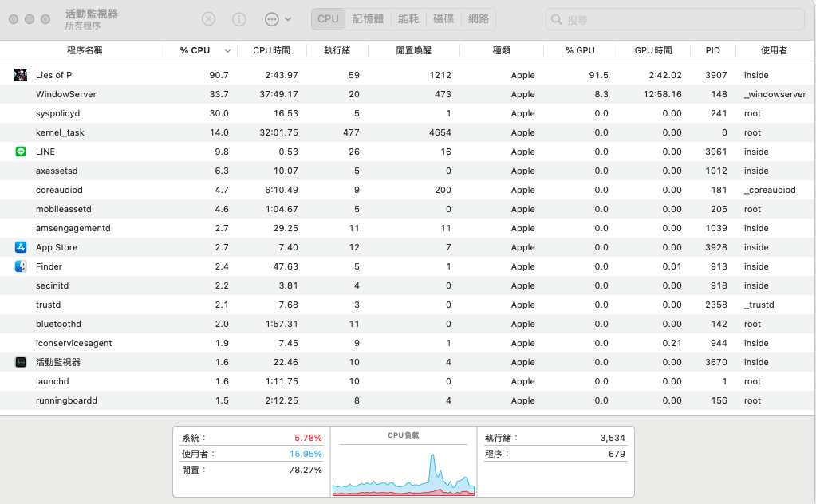Click the 91.5 % GPU value
Screen dimensions: 816x504
click(x=598, y=75)
